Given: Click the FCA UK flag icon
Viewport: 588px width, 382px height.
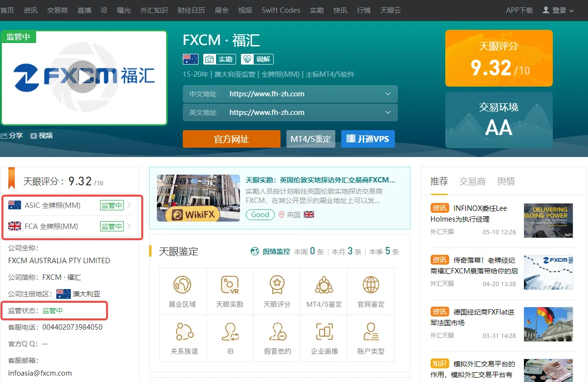Looking at the screenshot, I should (x=15, y=226).
